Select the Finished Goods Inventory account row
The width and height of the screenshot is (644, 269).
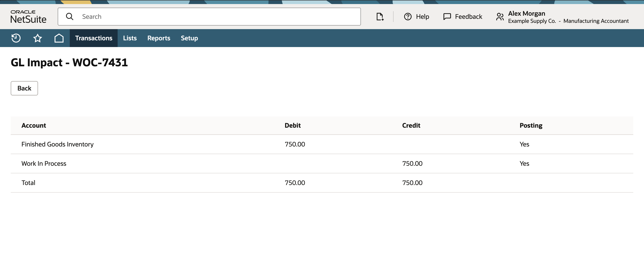click(322, 144)
